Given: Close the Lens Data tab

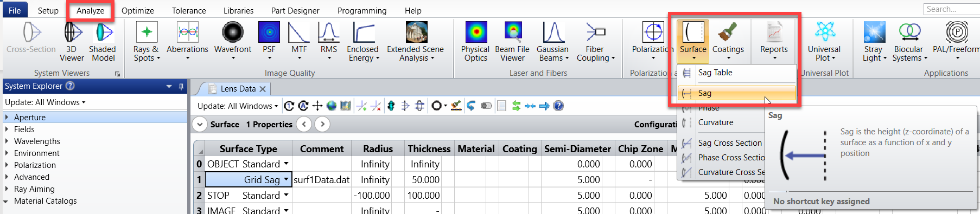Looking at the screenshot, I should pyautogui.click(x=263, y=89).
